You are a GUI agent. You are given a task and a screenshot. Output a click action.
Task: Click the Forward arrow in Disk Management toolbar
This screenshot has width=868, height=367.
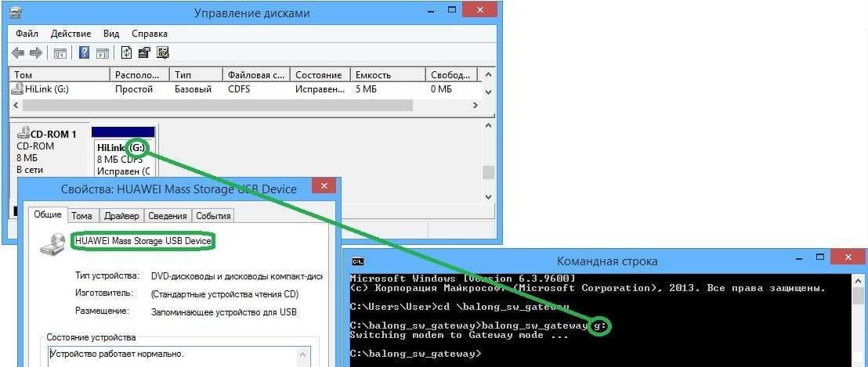(x=35, y=53)
